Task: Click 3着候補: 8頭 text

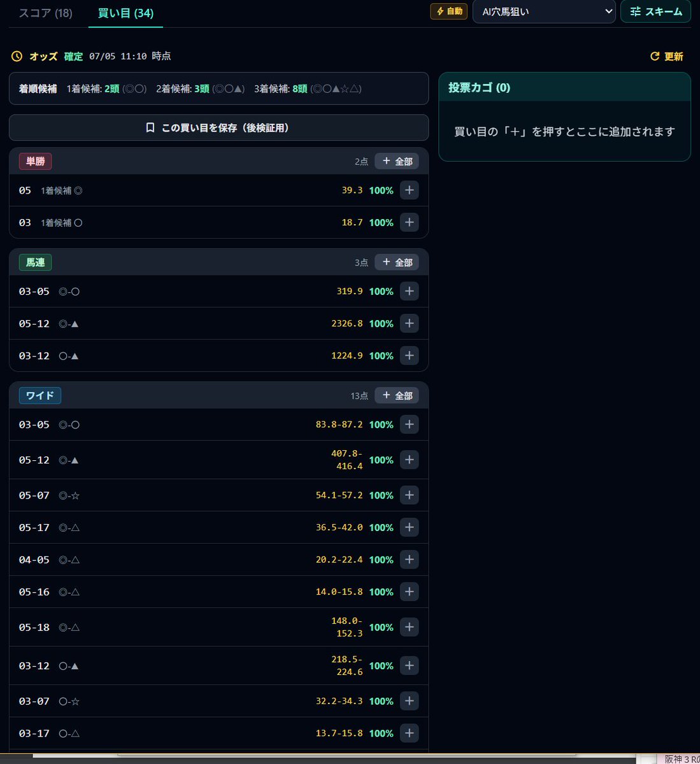Action: coord(281,88)
